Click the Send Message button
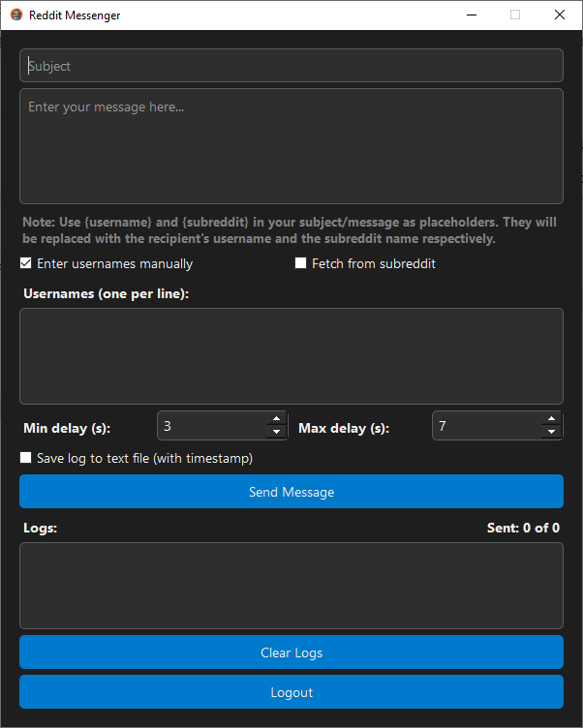This screenshot has width=583, height=728. coord(291,491)
